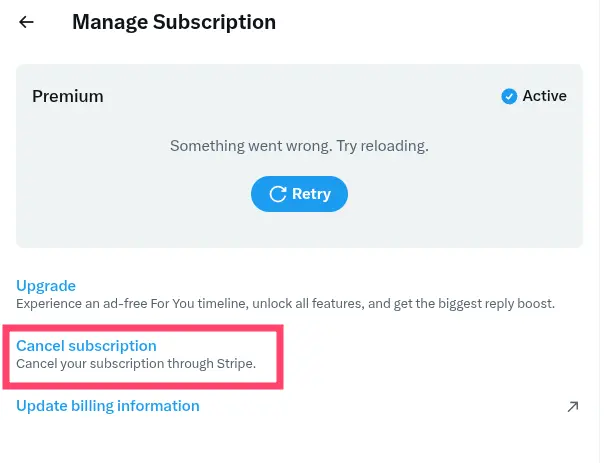
Task: Click the Premium plan name
Action: pos(68,97)
